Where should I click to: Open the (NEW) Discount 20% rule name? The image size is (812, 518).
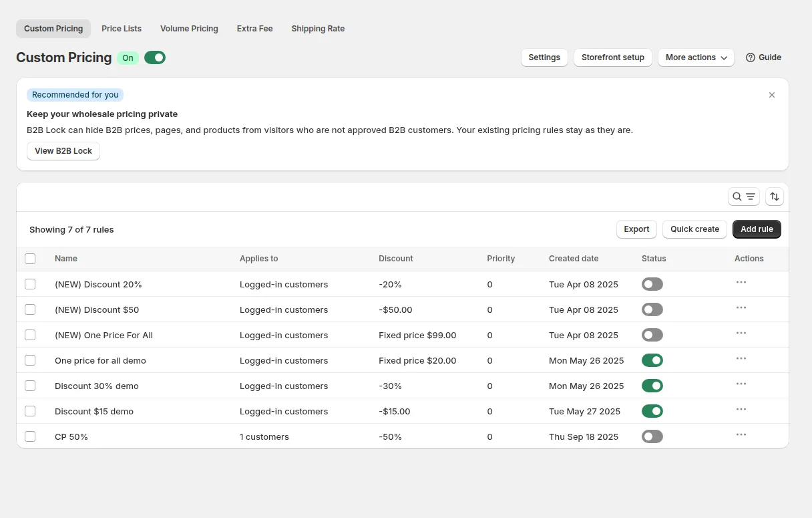coord(98,284)
